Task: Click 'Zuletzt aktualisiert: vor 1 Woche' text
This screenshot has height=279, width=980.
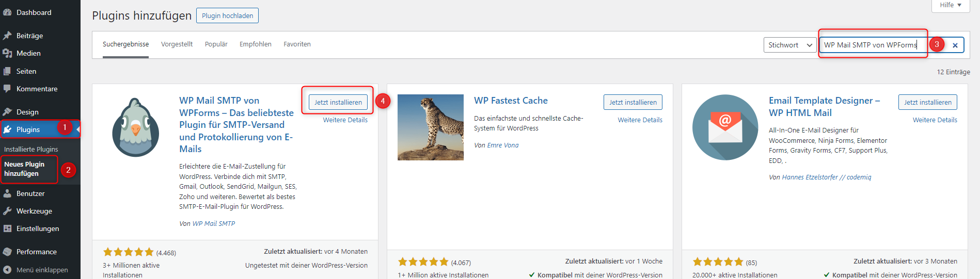Action: click(x=614, y=261)
